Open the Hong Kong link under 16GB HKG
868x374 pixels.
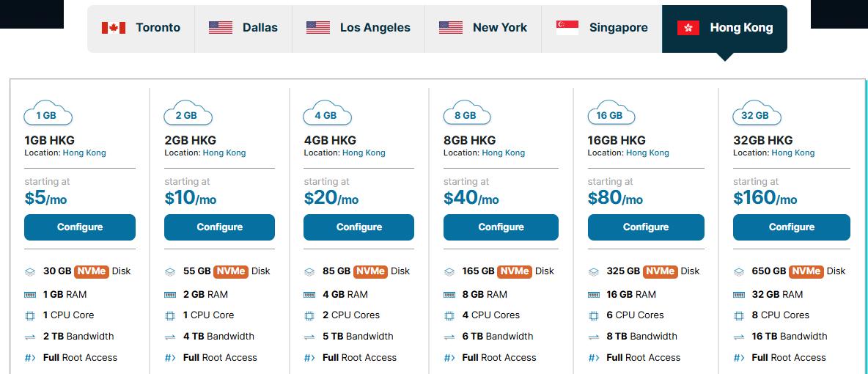click(x=647, y=153)
